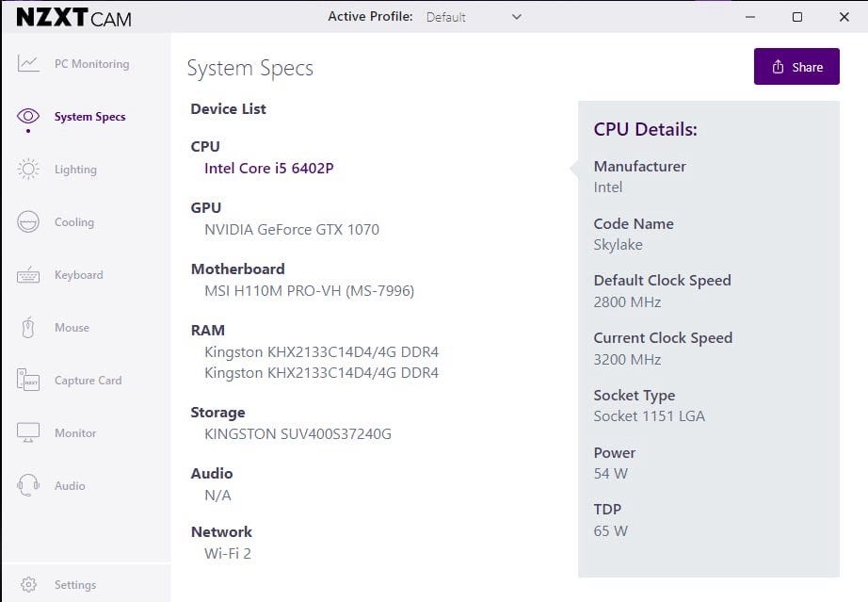
Task: Select NVIDIA GeForce GTX 1070 device
Action: click(292, 229)
